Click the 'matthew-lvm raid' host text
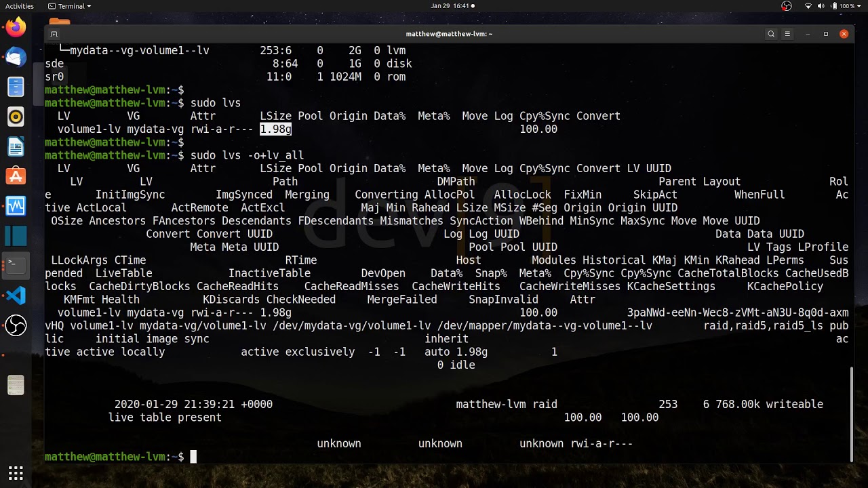Viewport: 868px width, 488px height. pos(507,405)
